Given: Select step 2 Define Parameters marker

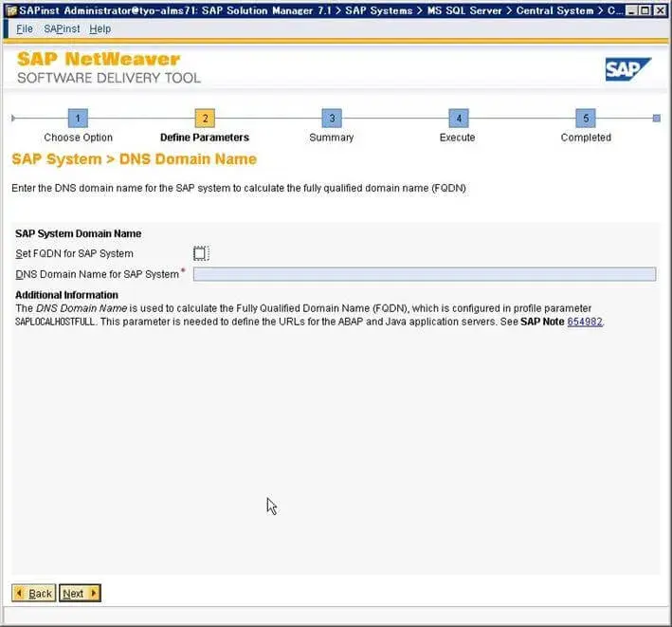Looking at the screenshot, I should click(205, 118).
